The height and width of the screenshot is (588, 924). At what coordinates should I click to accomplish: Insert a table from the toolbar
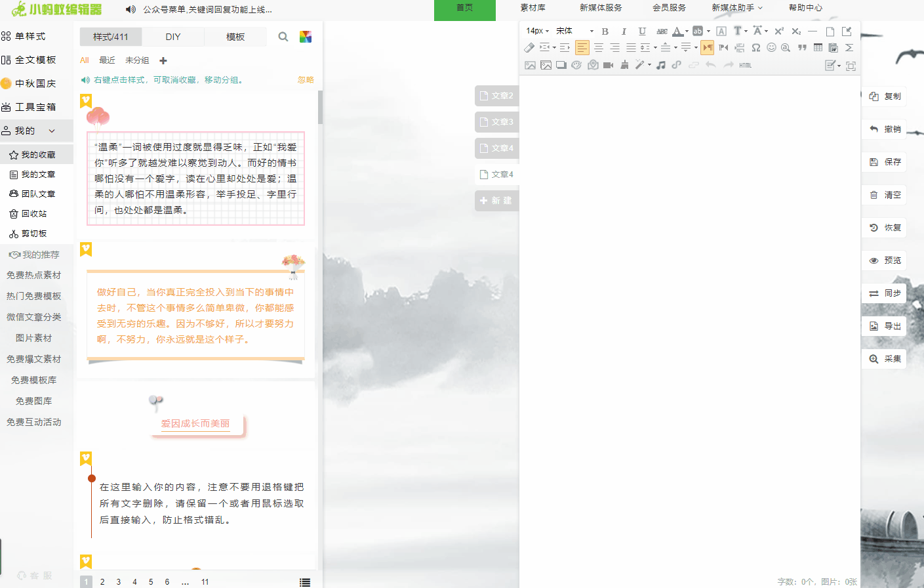point(818,48)
